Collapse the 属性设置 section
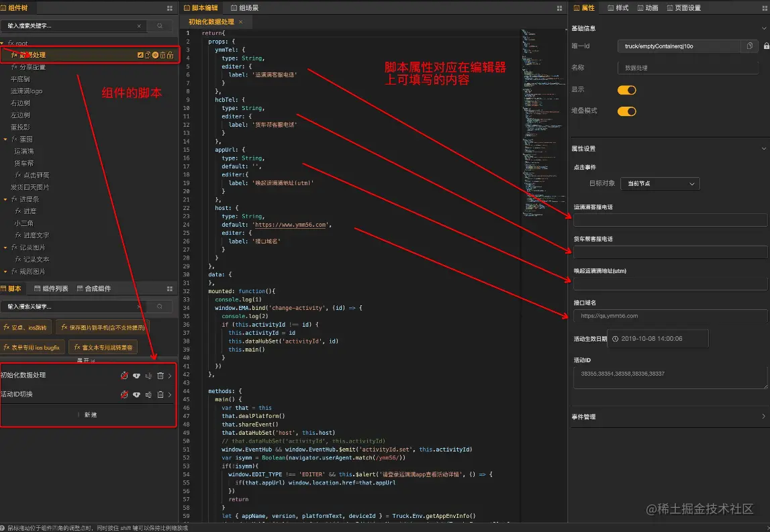 point(763,148)
